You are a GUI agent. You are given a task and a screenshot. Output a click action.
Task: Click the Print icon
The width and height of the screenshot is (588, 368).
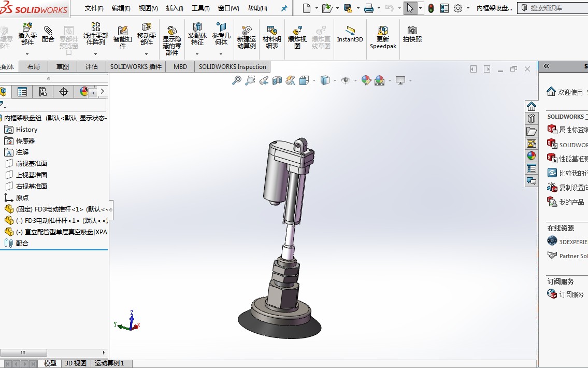pos(369,8)
